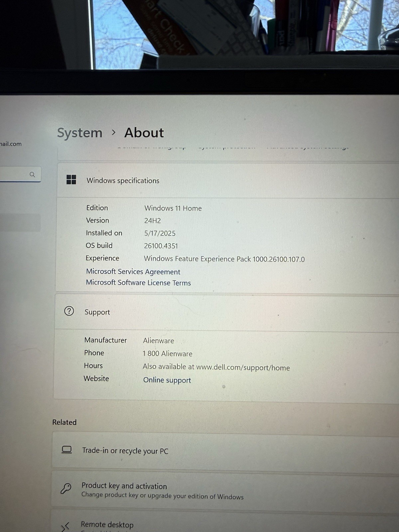Viewport: 399px width, 532px height.
Task: Open the Online support link
Action: pos(167,380)
